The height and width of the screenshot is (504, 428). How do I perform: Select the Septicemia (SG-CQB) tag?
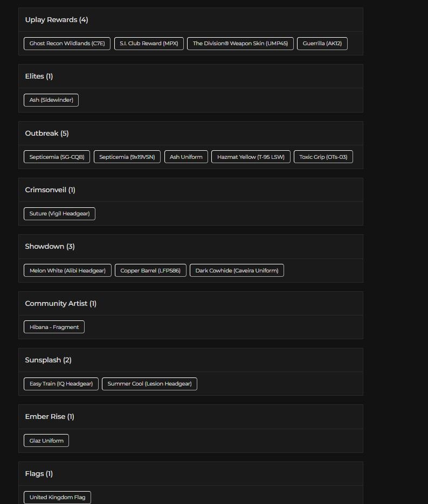pos(57,157)
